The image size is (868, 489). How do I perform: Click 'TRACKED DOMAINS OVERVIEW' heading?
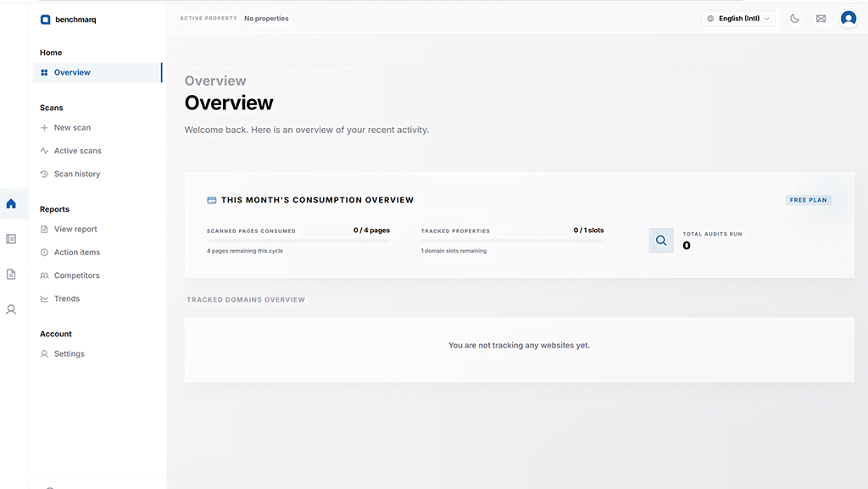coord(246,300)
